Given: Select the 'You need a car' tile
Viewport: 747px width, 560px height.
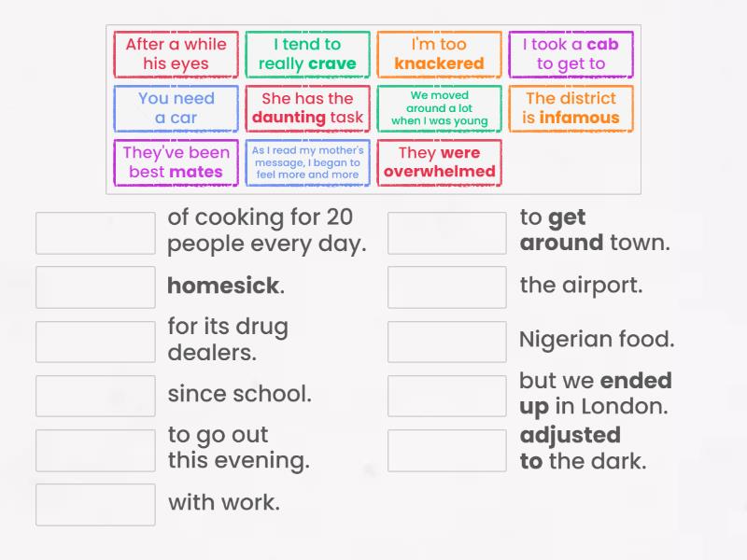Looking at the screenshot, I should point(175,108).
